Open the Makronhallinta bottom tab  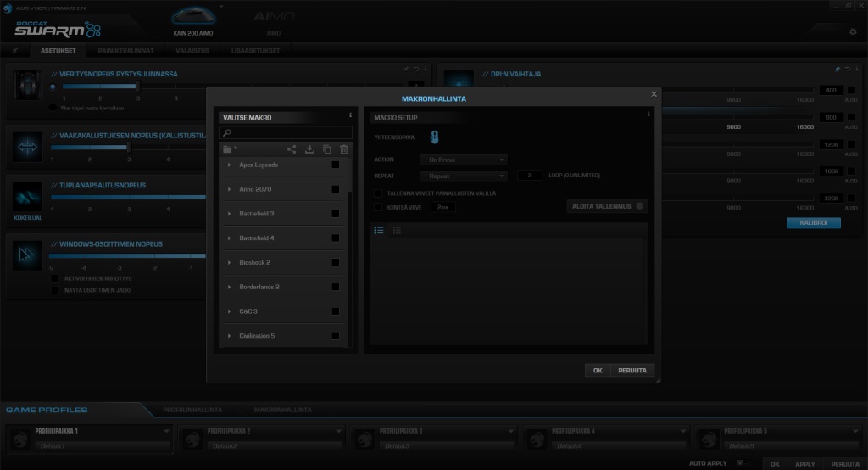click(x=282, y=410)
